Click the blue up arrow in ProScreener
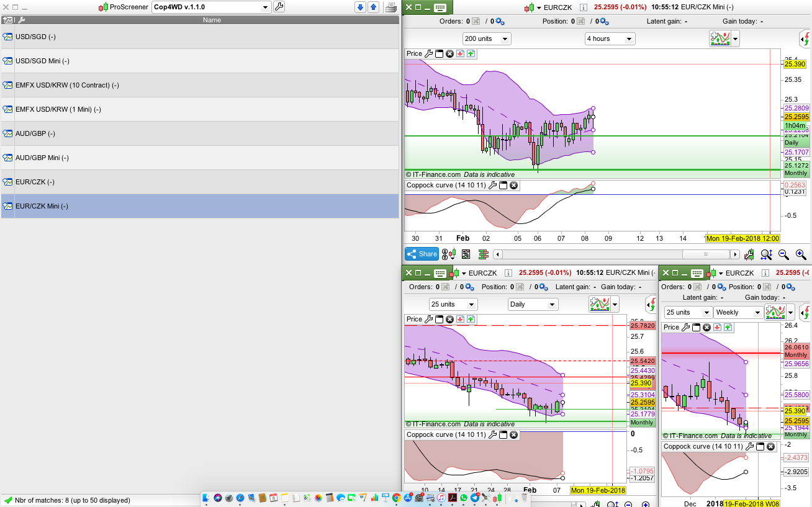Screen dimensions: 812x507 [x=373, y=7]
